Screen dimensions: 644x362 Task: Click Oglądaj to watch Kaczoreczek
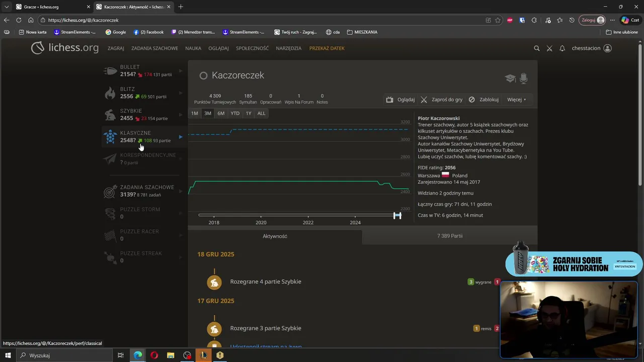400,100
